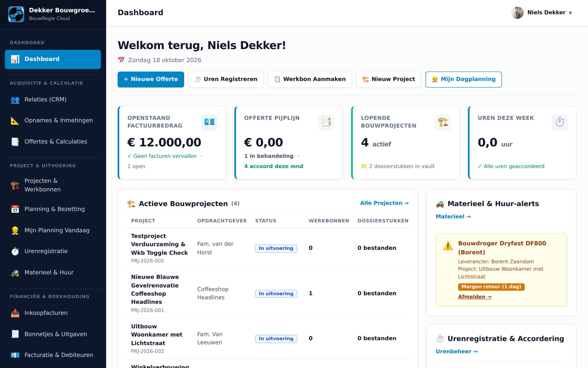The image size is (588, 368).
Task: Open Inkoopfacturen in sidebar
Action: (53, 313)
